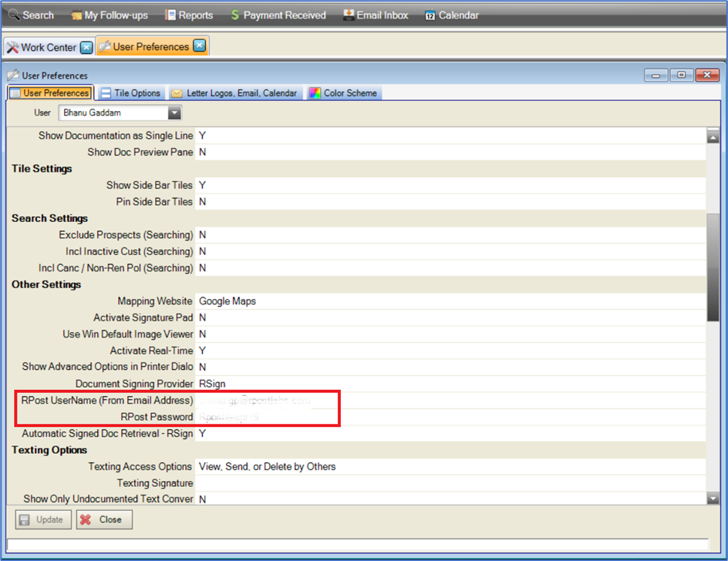Image resolution: width=728 pixels, height=561 pixels.
Task: Expand the User dropdown list
Action: tap(174, 113)
